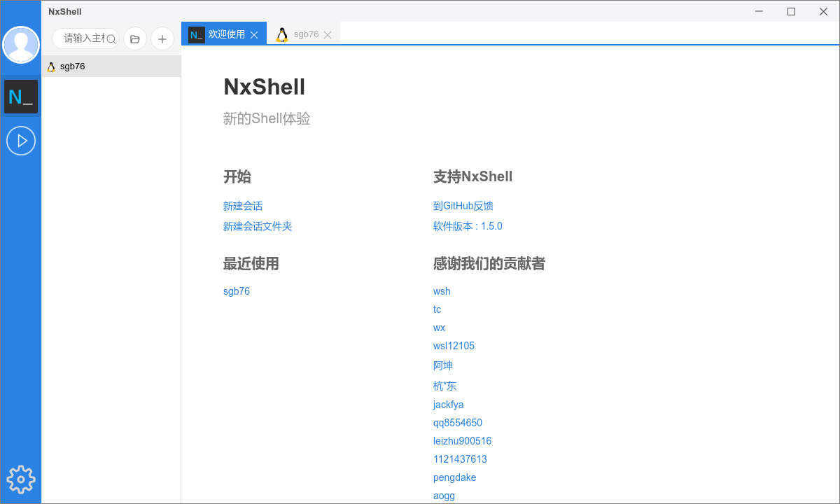Open the NxShell terminal sidebar icon
The height and width of the screenshot is (504, 840).
(21, 97)
